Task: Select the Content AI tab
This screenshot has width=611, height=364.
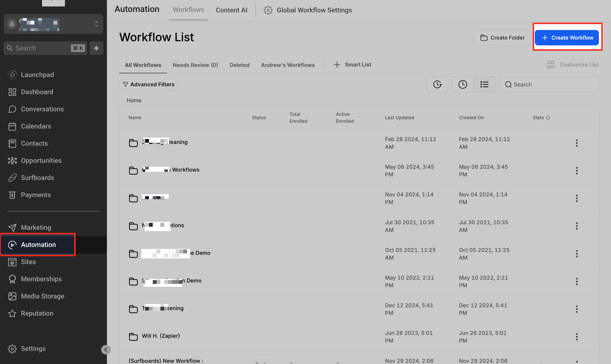Action: [x=231, y=10]
